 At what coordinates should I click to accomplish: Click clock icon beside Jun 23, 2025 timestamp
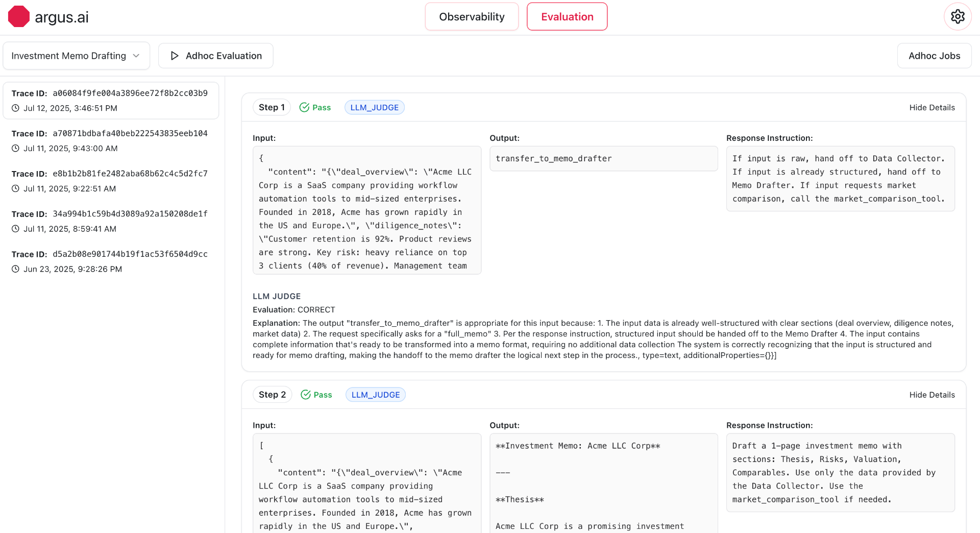pyautogui.click(x=16, y=269)
